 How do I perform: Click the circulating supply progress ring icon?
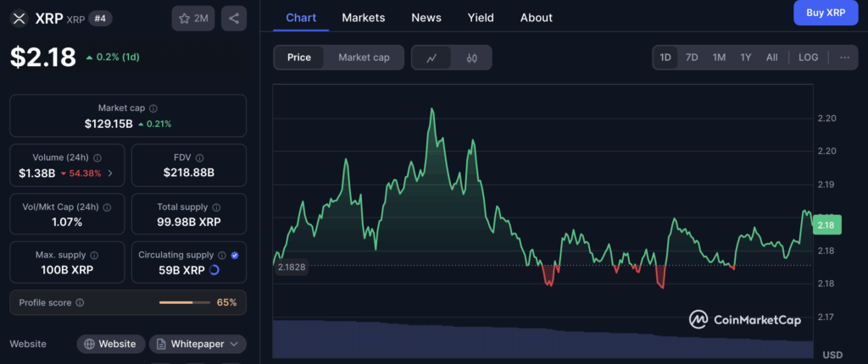click(x=214, y=270)
